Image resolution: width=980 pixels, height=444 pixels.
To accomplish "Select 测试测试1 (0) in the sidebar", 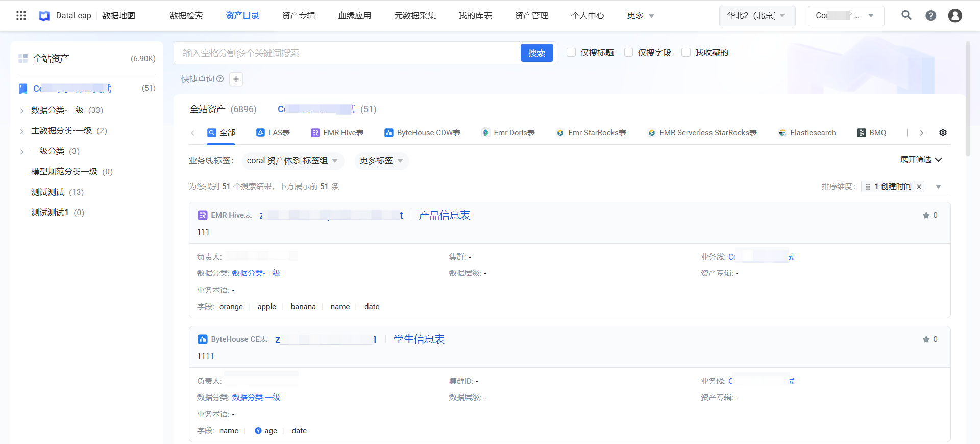I will tap(57, 213).
